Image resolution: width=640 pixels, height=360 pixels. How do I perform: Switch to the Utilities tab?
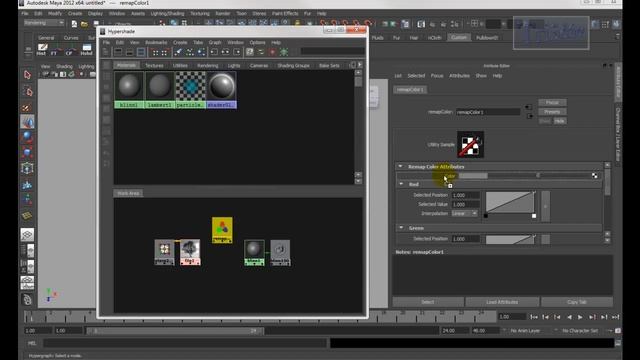click(180, 65)
